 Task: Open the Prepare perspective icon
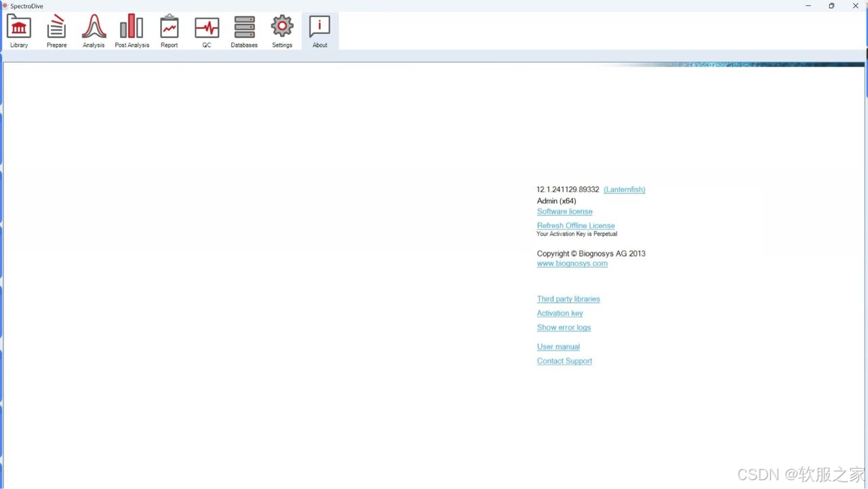[56, 27]
